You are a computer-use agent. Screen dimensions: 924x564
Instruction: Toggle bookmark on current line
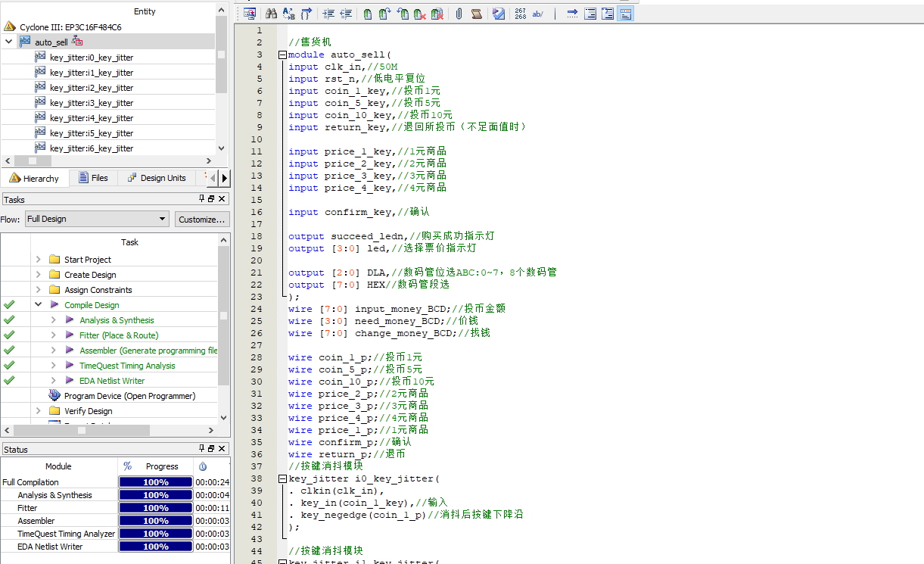click(368, 14)
